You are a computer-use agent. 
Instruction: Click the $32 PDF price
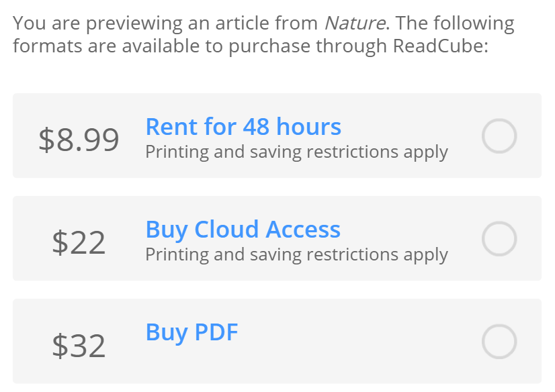[79, 345]
